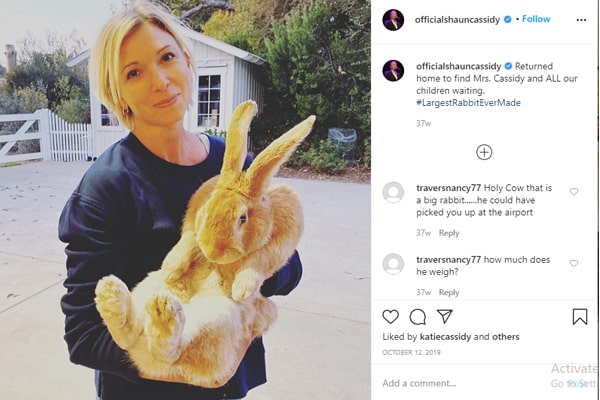This screenshot has height=400, width=600.
Task: Like the 'how much does he weigh' comment
Action: tap(574, 263)
